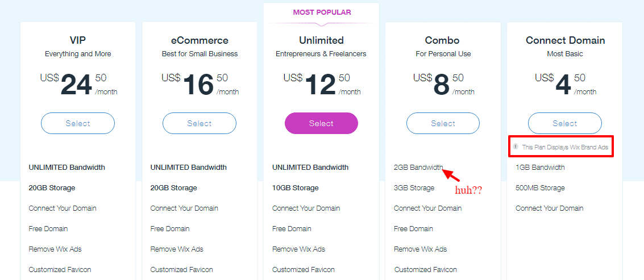Click 20GB Storage in the VIP column
Viewport: 644px width, 280px height.
coord(52,188)
